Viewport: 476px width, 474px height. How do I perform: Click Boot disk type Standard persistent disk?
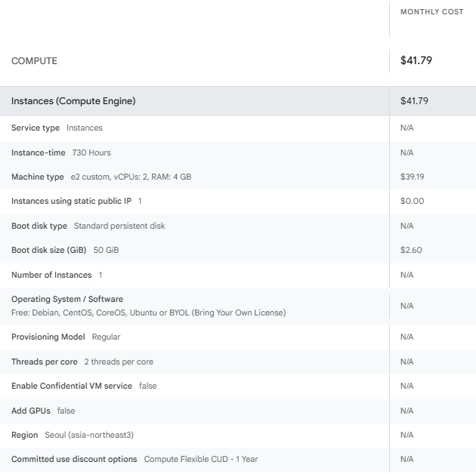pyautogui.click(x=88, y=226)
